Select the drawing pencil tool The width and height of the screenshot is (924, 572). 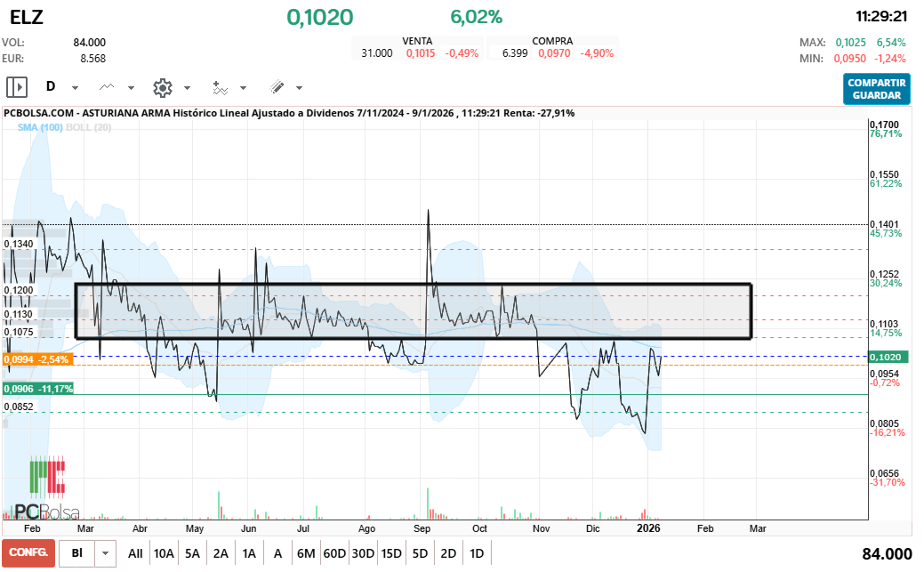coord(277,86)
